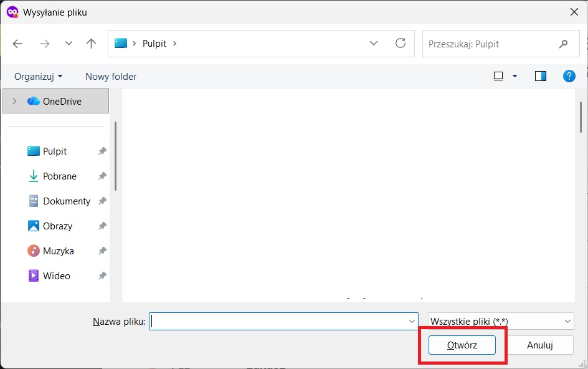This screenshot has height=369, width=588.
Task: Click the search magnifier icon
Action: coord(563,44)
